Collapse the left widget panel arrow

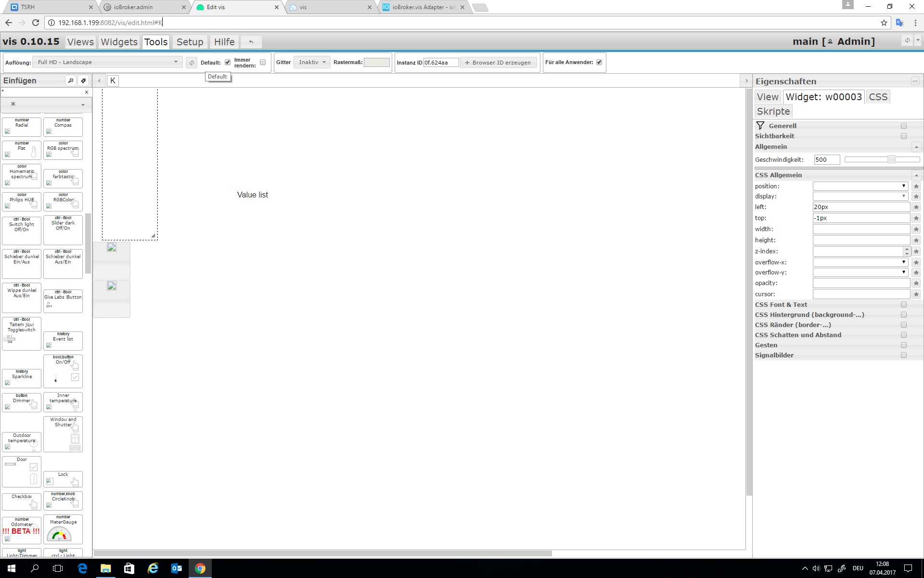(x=99, y=81)
